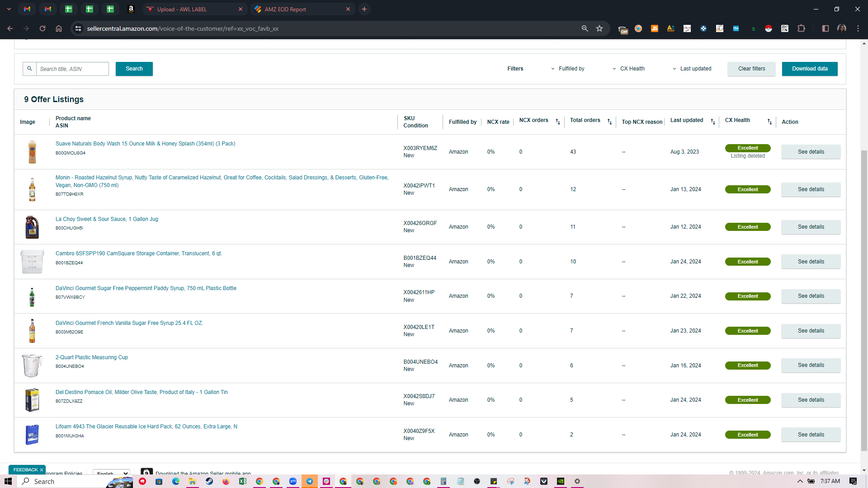Click the magnifier icon beside search field
The height and width of the screenshot is (488, 868).
(29, 69)
